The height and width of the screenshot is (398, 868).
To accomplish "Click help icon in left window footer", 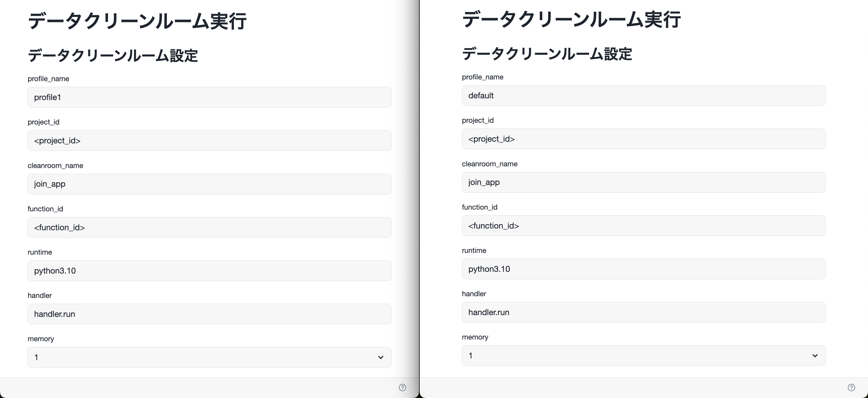I will [x=402, y=387].
